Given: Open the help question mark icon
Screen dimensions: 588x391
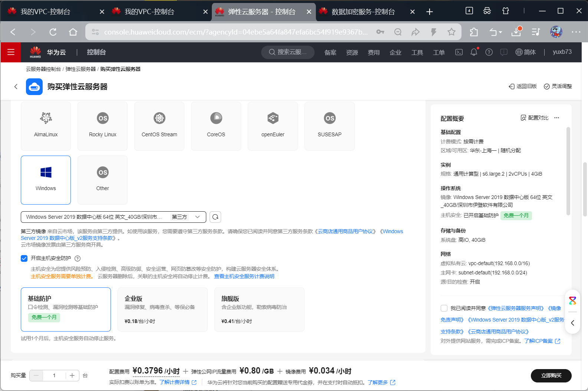Looking at the screenshot, I should pyautogui.click(x=489, y=52).
